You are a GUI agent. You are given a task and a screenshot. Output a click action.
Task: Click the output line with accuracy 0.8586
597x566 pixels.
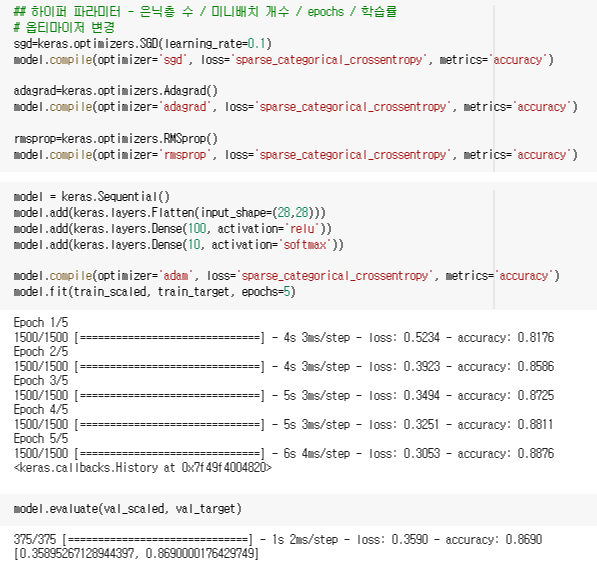coord(284,366)
